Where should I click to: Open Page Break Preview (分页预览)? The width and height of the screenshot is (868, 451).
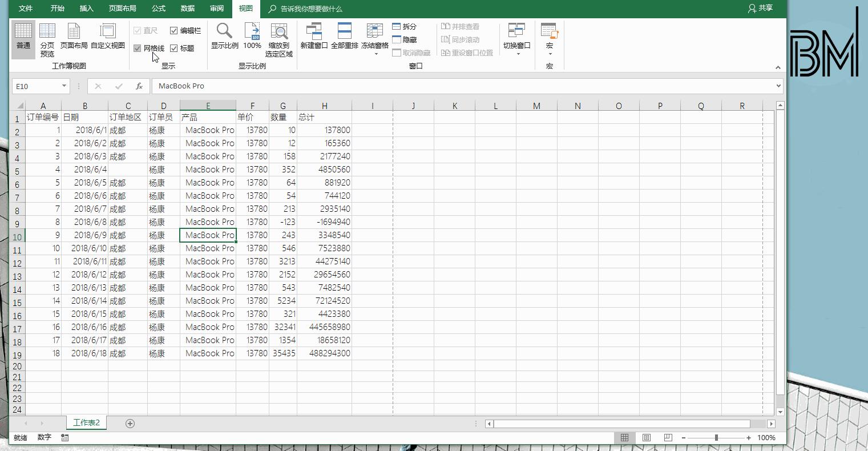47,39
